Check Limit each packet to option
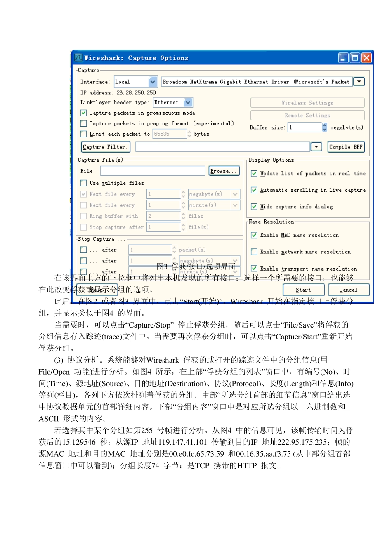Image resolution: width=392 pixels, height=554 pixels. pyautogui.click(x=84, y=134)
